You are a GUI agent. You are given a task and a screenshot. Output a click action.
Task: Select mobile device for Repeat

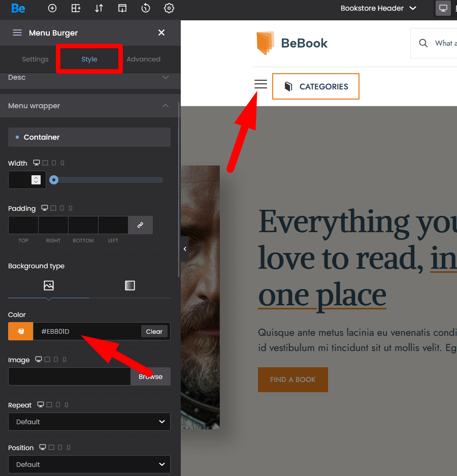pos(67,405)
